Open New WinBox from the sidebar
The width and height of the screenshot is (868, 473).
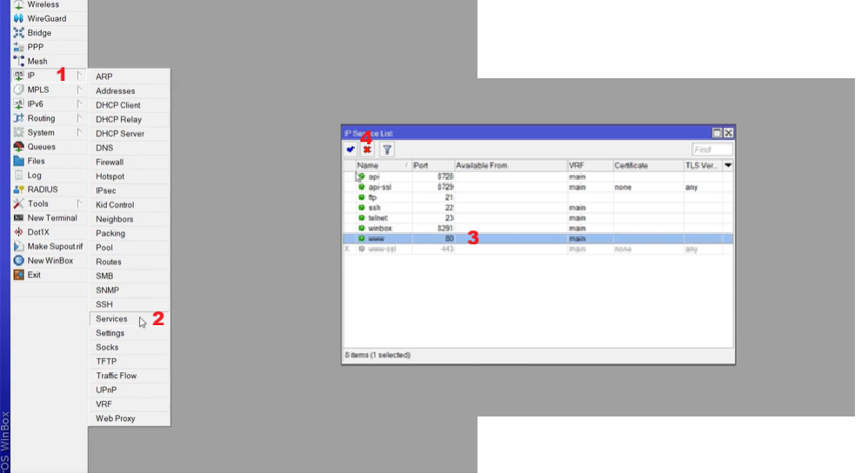(x=51, y=261)
